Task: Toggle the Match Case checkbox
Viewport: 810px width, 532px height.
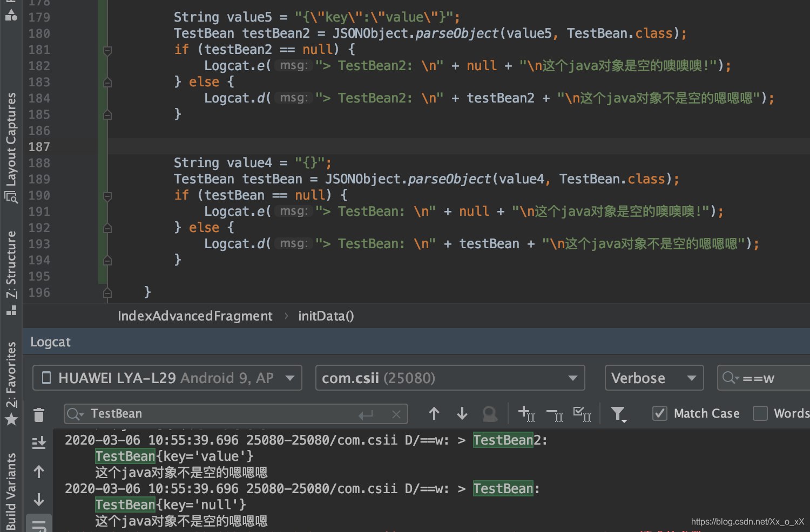Action: point(660,413)
